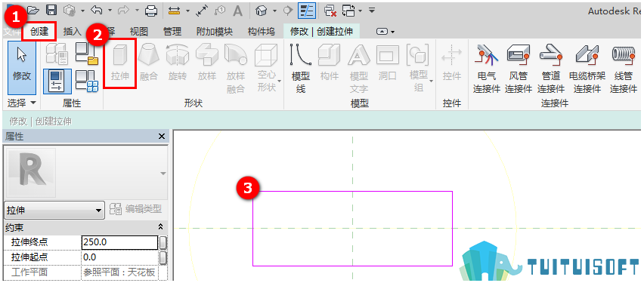644x283 pixels.
Task: Toggle the Thin Lines icon
Action: coord(307,11)
